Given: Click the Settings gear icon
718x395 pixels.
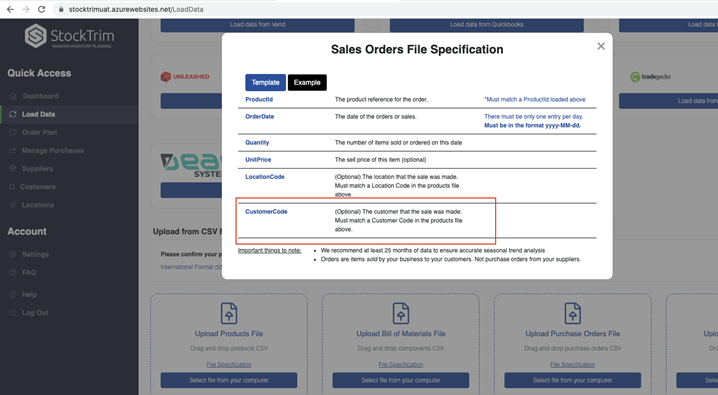Looking at the screenshot, I should [13, 254].
